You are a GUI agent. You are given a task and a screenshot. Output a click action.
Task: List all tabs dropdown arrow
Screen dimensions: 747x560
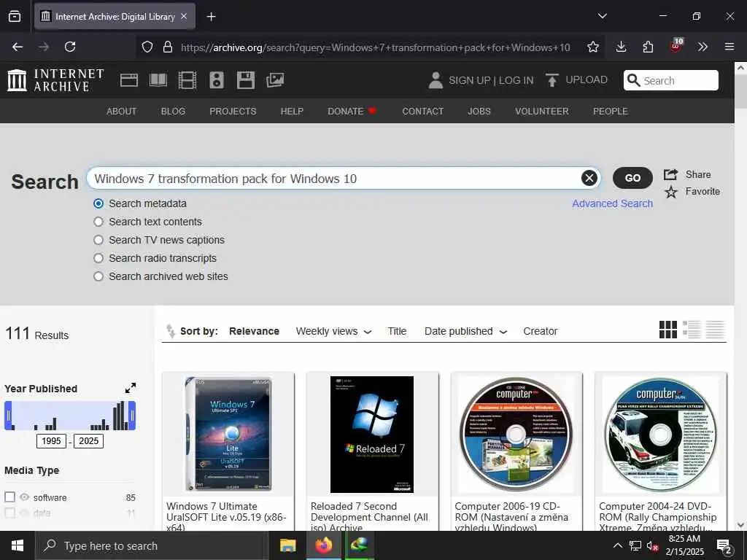click(602, 16)
